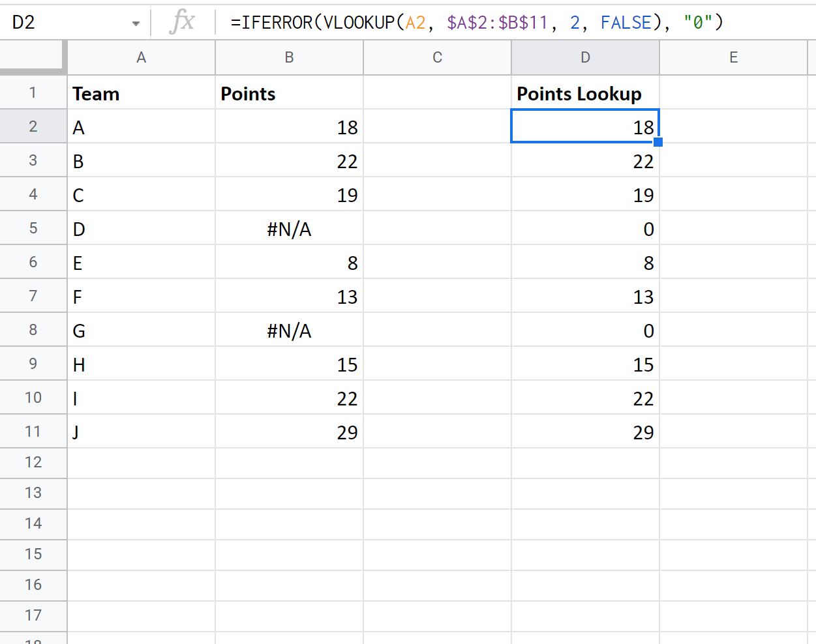Screen dimensions: 816x644
Task: Click cell D11 with value 29
Action: (585, 432)
